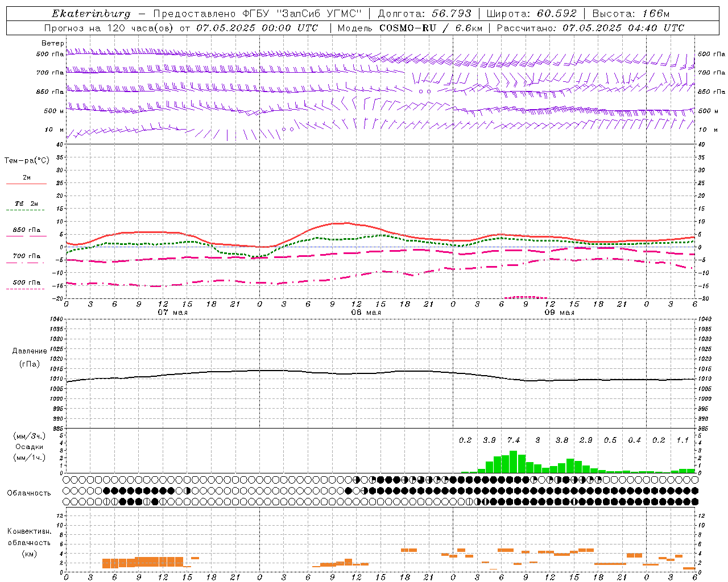Select the "Широта: 60.592" header value
This screenshot has width=728, height=582.
pyautogui.click(x=531, y=14)
